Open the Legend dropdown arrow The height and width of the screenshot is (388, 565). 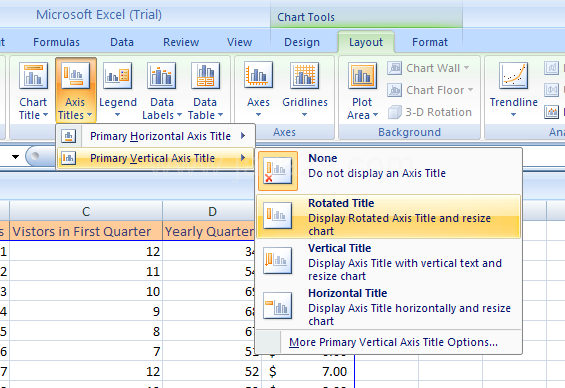117,115
